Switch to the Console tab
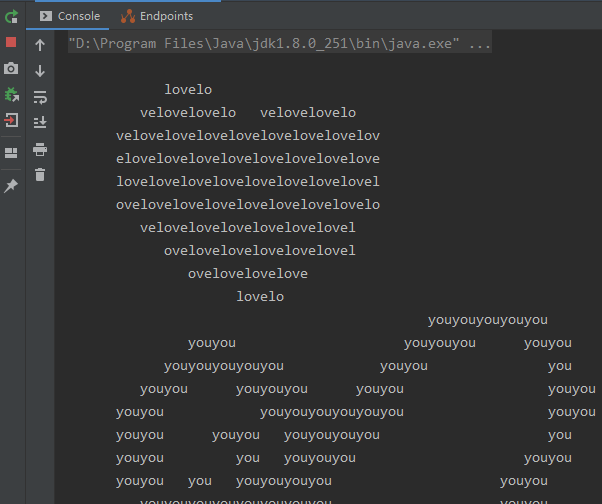The width and height of the screenshot is (602, 504). (x=70, y=16)
